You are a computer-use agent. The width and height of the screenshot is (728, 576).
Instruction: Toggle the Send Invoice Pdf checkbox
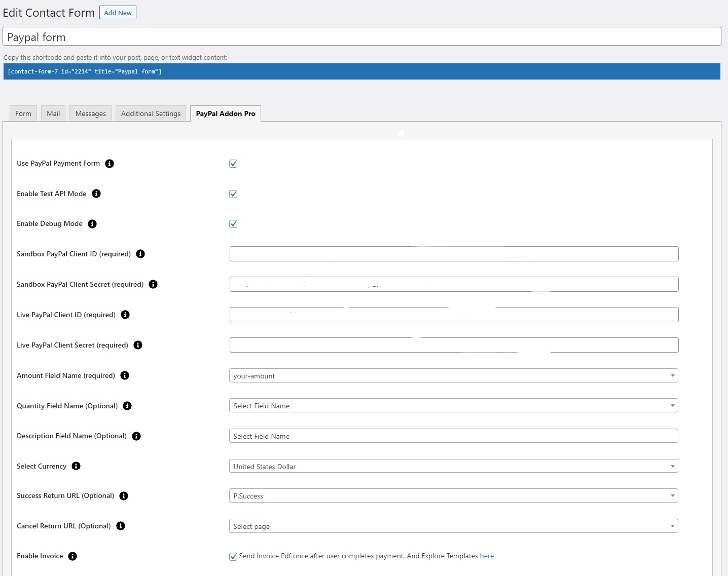233,557
